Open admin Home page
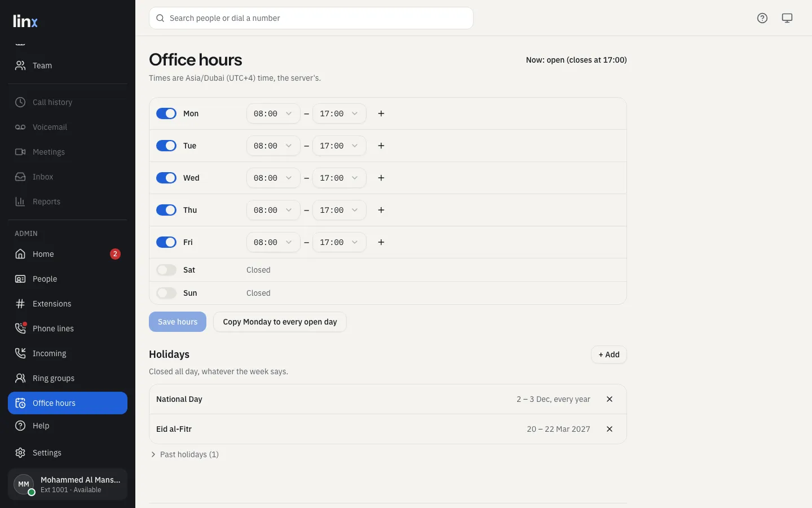Screen dimensions: 812x508 (68, 254)
